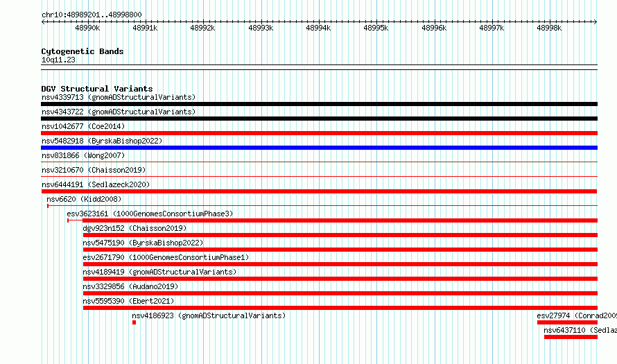
Task: Click the 48996k ruler tick label
Action: (434, 28)
